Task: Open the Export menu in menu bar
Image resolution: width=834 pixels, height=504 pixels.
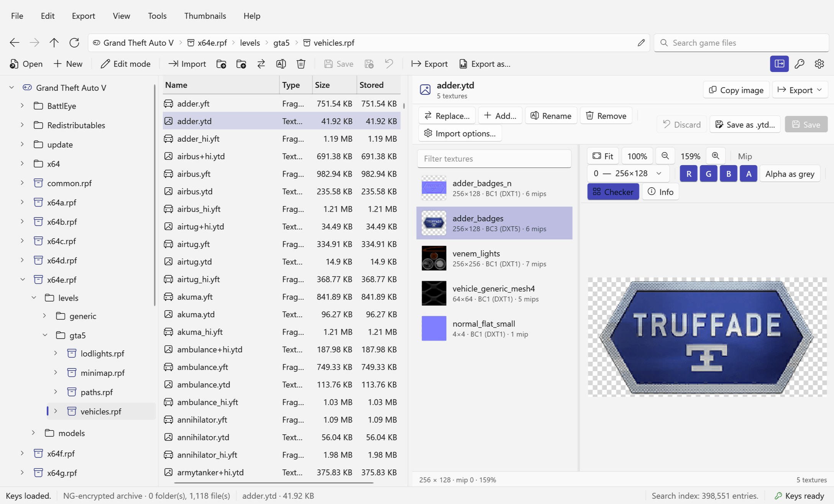Action: click(83, 16)
